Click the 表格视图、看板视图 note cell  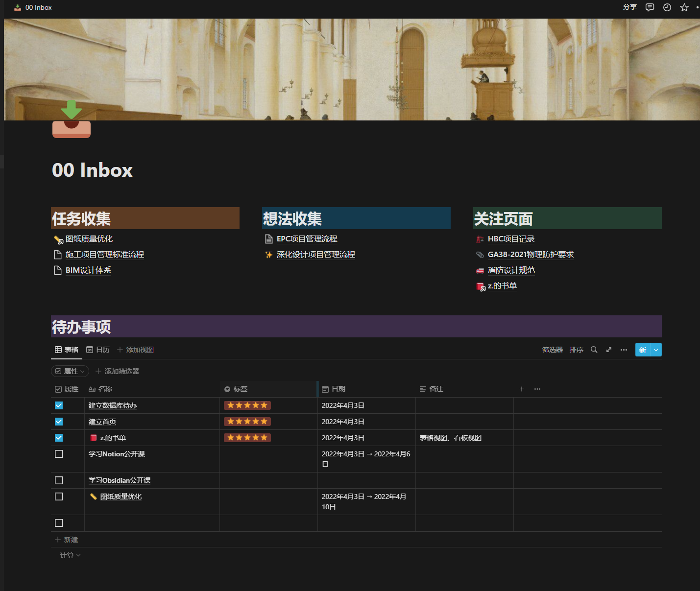(x=464, y=438)
